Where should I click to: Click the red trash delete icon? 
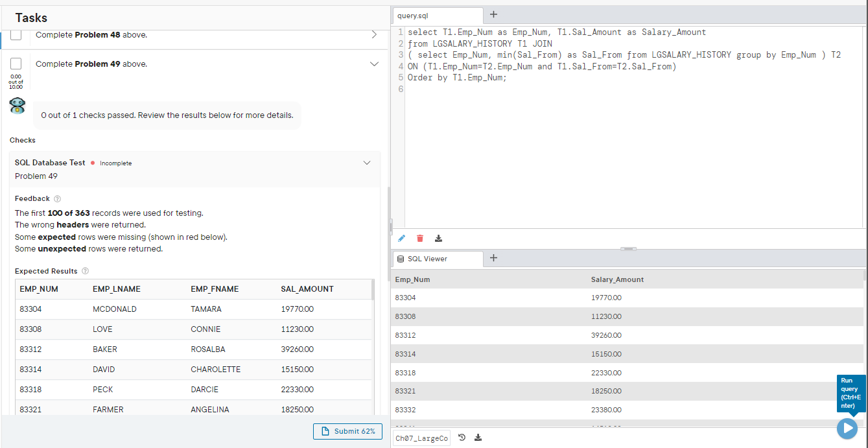[420, 239]
